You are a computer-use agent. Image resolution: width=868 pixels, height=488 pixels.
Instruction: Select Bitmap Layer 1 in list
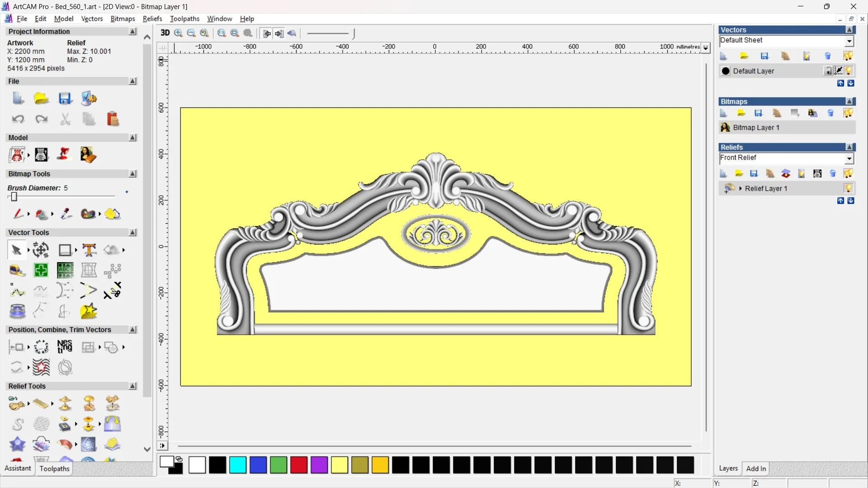[x=756, y=127]
